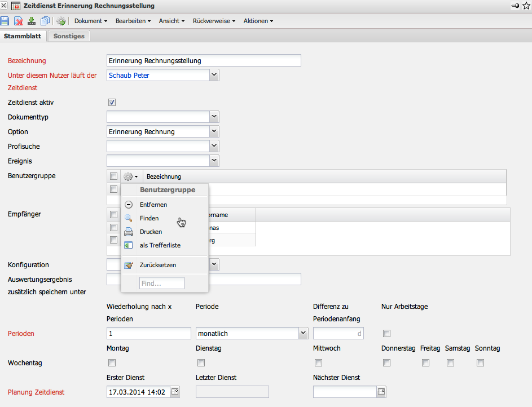Open the Aktionen toolbar menu
Screen dimensions: 532x407
[x=258, y=21]
